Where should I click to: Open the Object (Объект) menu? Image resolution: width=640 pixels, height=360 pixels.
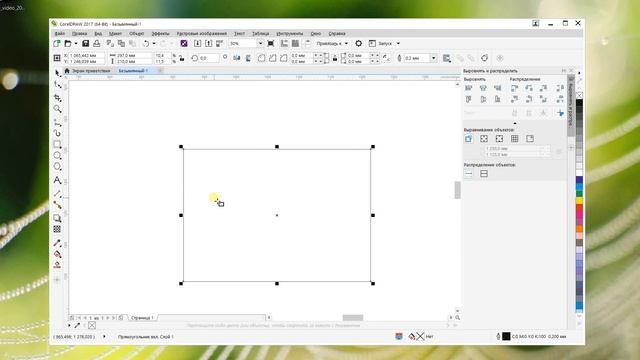coord(137,33)
